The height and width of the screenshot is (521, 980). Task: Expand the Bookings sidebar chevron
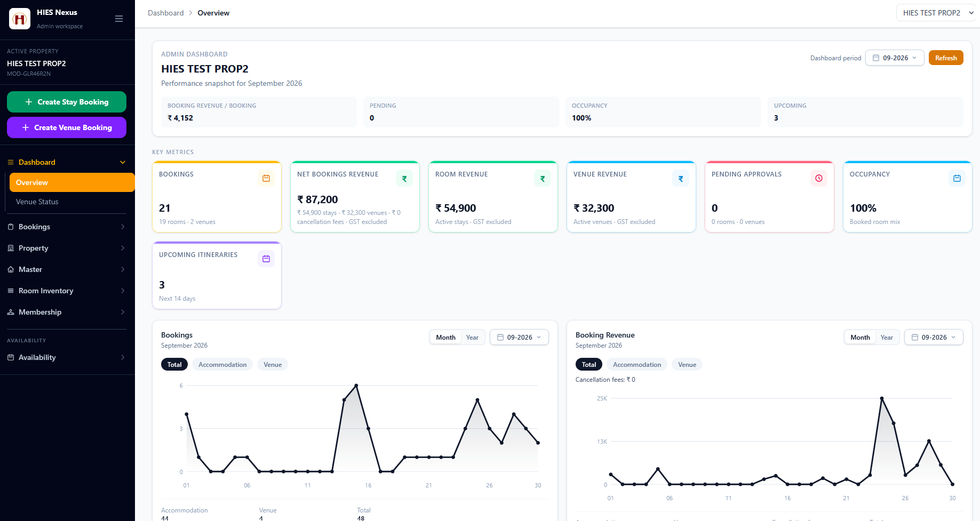123,227
